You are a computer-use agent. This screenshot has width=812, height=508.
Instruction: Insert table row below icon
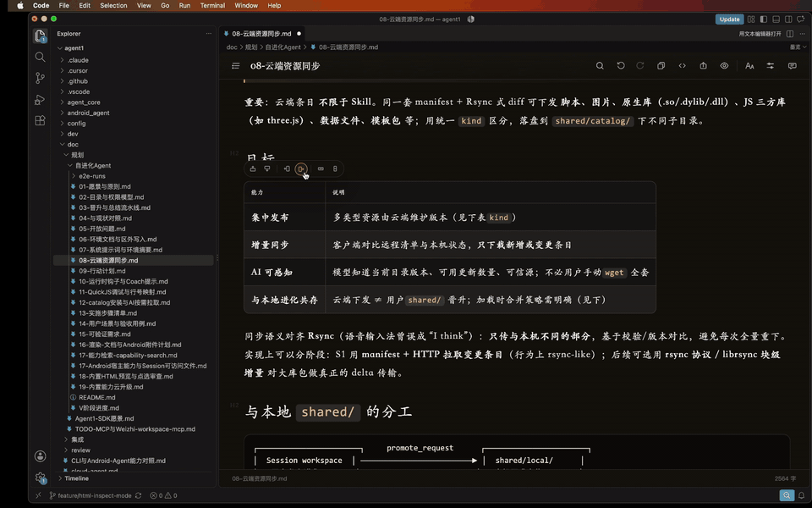(x=267, y=168)
